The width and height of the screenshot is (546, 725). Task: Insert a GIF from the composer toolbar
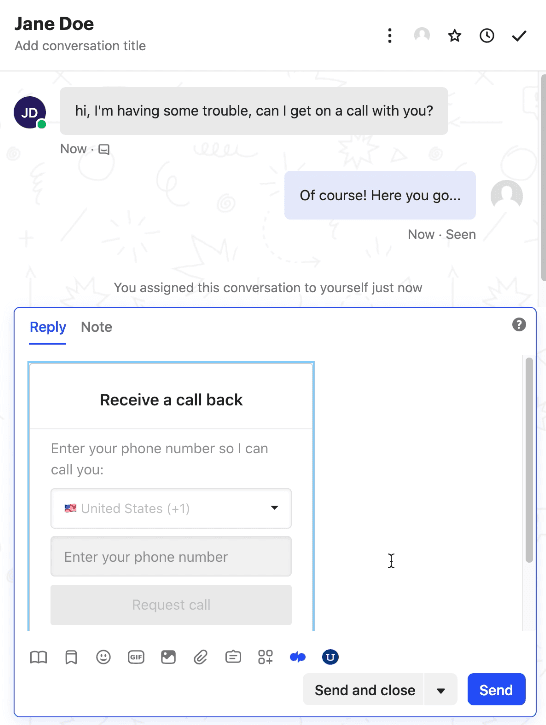136,657
